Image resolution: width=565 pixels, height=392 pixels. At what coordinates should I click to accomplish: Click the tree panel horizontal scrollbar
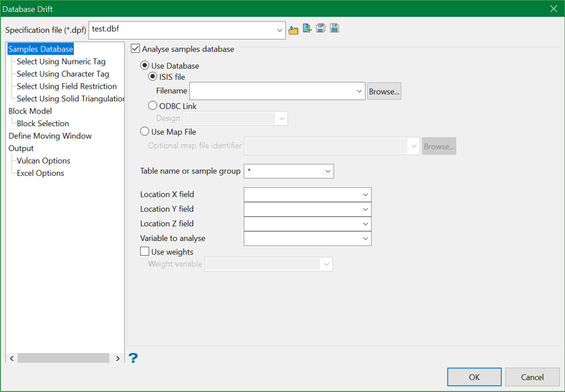click(63, 358)
